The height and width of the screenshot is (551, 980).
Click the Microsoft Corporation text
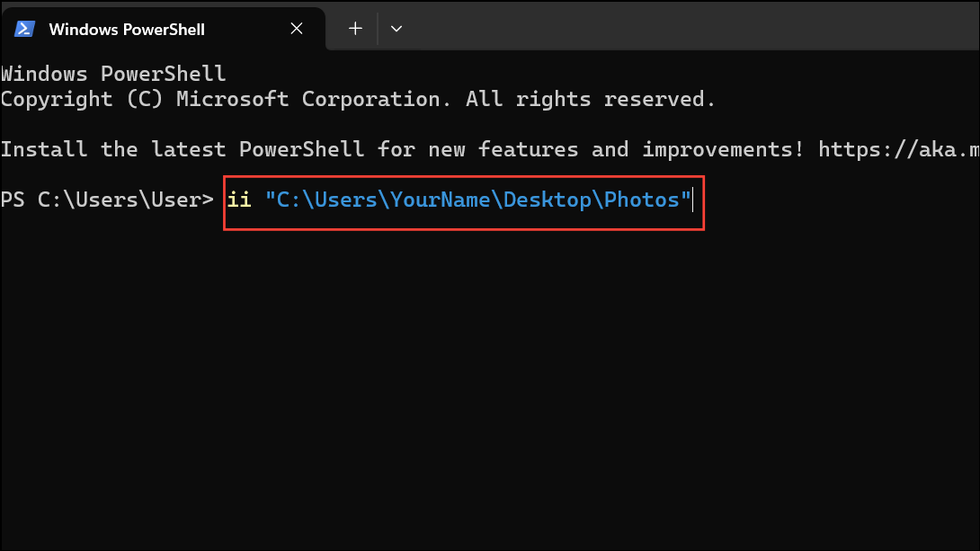click(307, 99)
